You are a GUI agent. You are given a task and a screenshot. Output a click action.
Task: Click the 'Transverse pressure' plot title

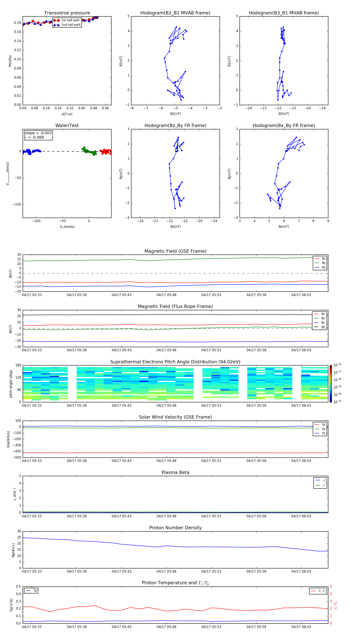[67, 13]
